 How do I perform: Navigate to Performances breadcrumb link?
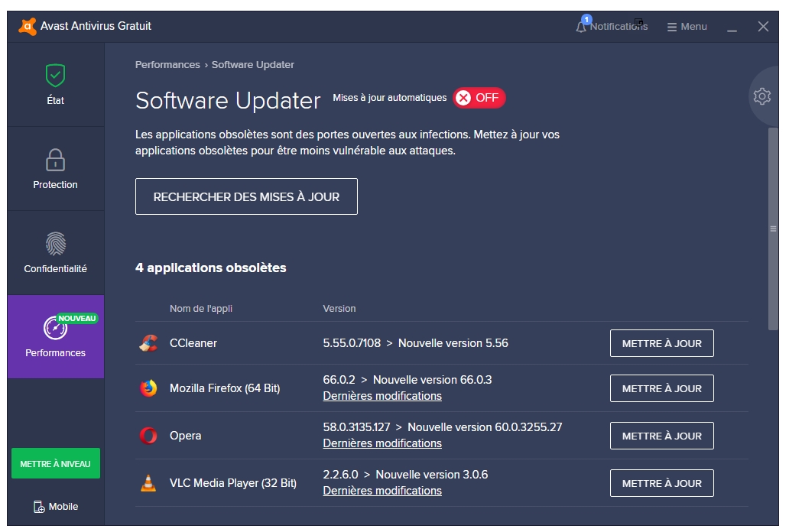pos(167,65)
